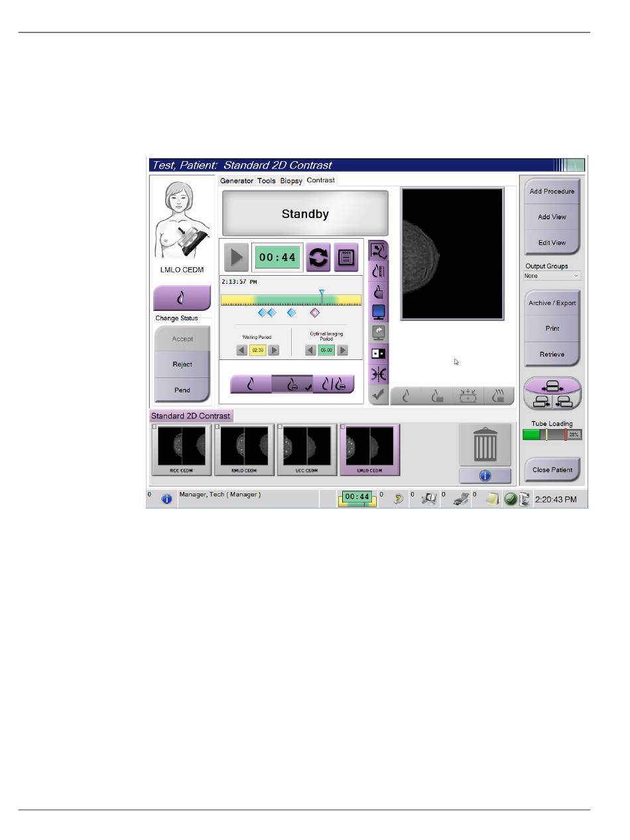The image size is (630, 840).
Task: Select the breast paddle tool icon
Action: pyautogui.click(x=379, y=292)
